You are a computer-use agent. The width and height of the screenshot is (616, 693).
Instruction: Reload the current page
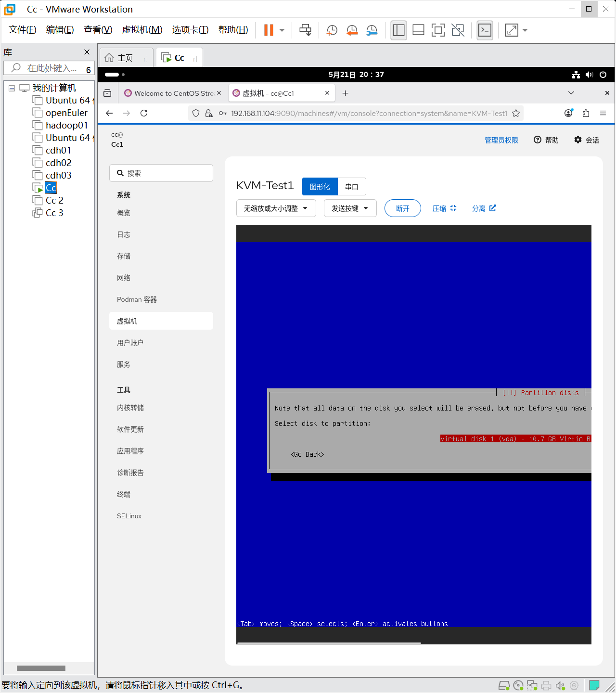click(x=144, y=113)
